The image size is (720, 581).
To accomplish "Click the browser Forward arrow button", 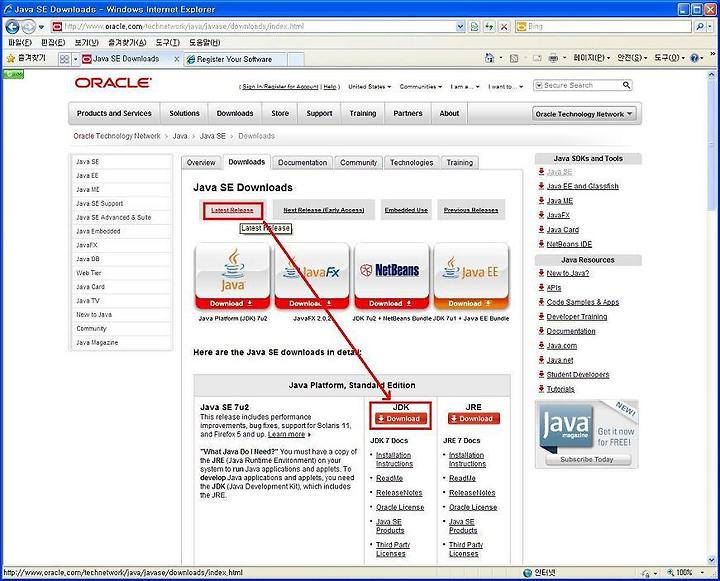I will (28, 27).
